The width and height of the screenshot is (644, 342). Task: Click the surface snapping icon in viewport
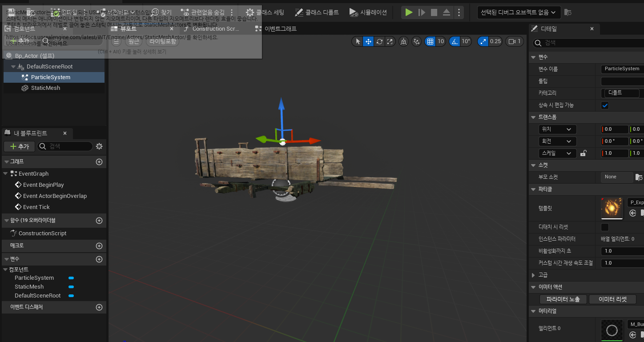pos(416,41)
